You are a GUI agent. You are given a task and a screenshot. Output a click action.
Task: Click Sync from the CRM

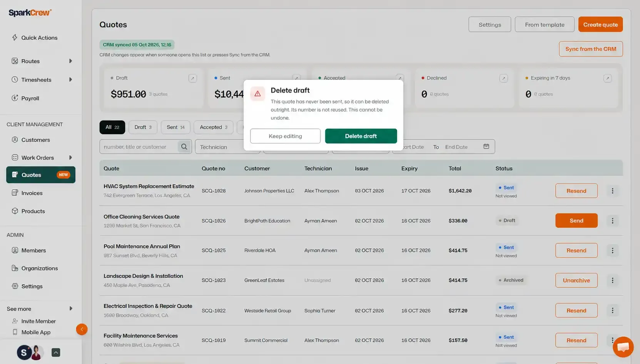[x=591, y=49]
